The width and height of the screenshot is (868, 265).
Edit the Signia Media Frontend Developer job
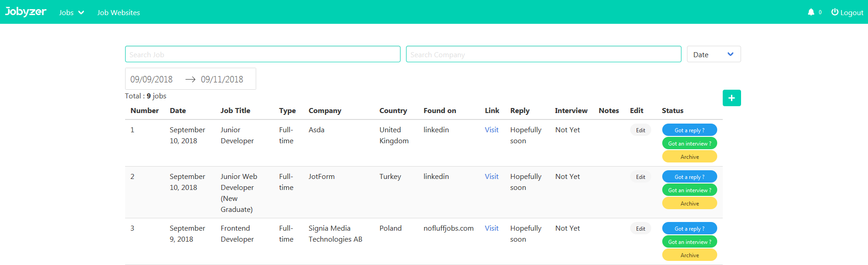point(640,229)
